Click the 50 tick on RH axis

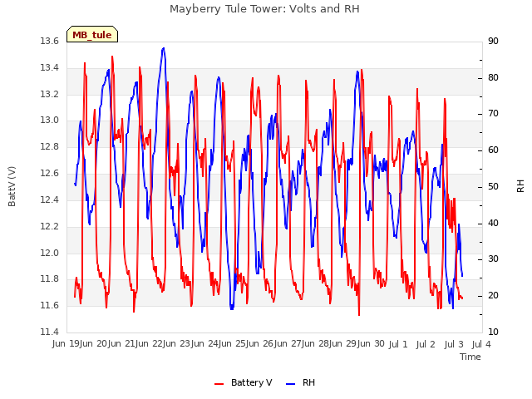point(493,186)
